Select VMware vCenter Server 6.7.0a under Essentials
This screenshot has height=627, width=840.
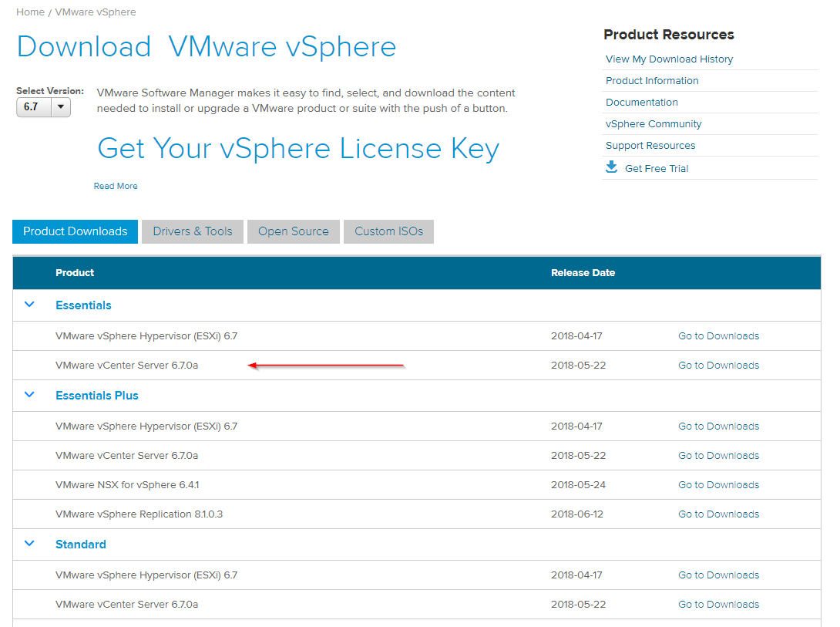(x=127, y=365)
